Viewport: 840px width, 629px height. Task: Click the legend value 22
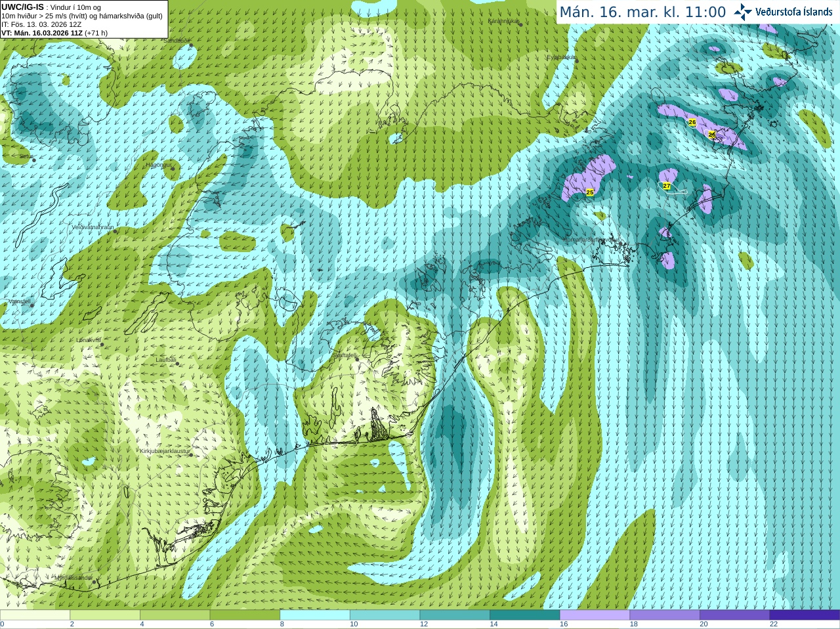pos(774,624)
